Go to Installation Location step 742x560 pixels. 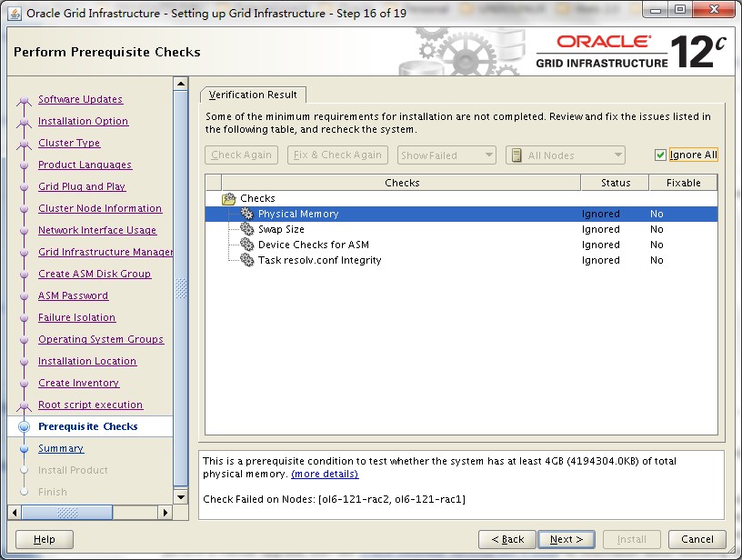tap(87, 361)
